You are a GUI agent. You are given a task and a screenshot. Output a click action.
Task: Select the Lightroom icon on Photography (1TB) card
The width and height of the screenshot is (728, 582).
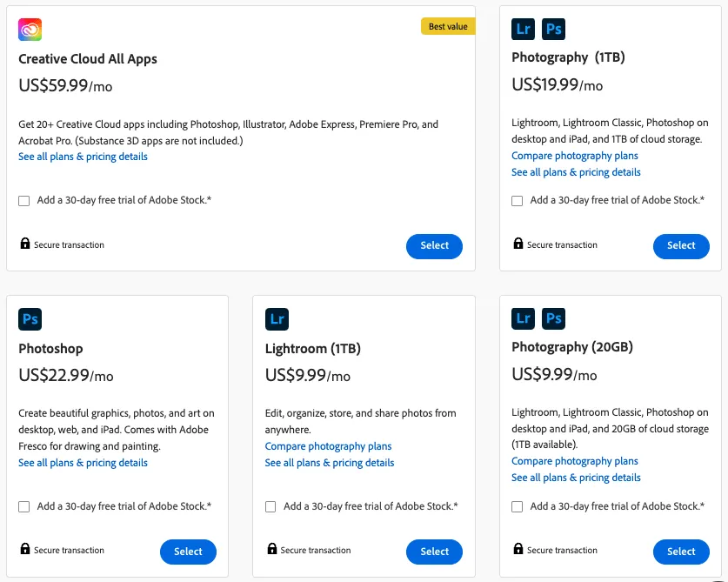(523, 29)
